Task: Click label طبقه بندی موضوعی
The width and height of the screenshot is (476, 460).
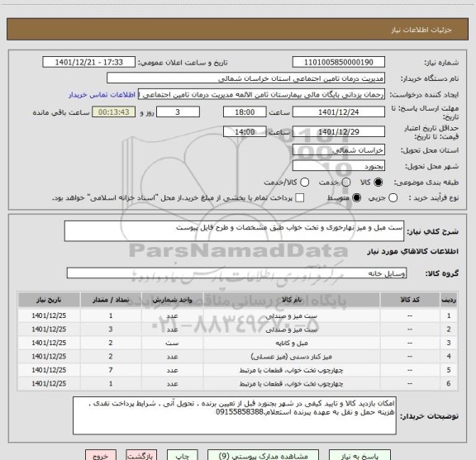Action: [426, 183]
